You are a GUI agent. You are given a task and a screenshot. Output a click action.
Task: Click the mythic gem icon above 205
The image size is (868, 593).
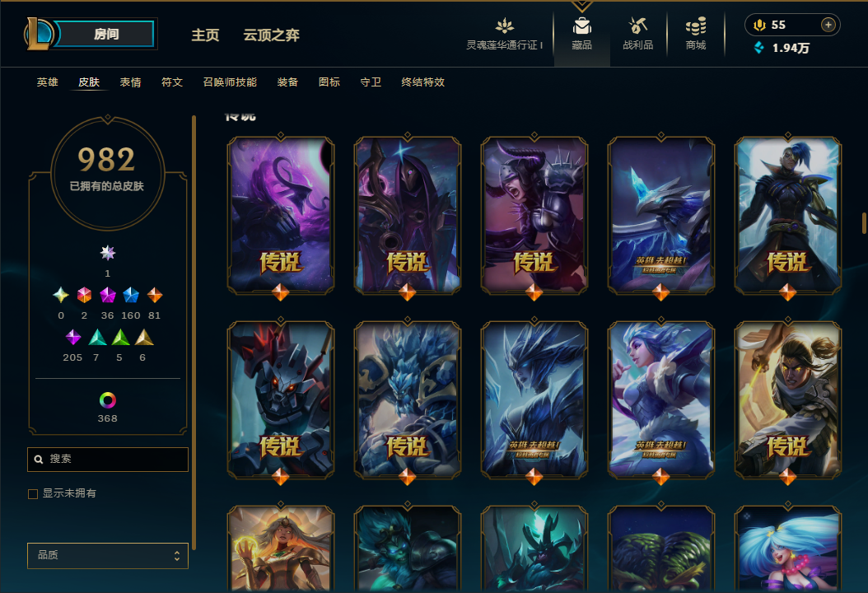click(x=73, y=337)
